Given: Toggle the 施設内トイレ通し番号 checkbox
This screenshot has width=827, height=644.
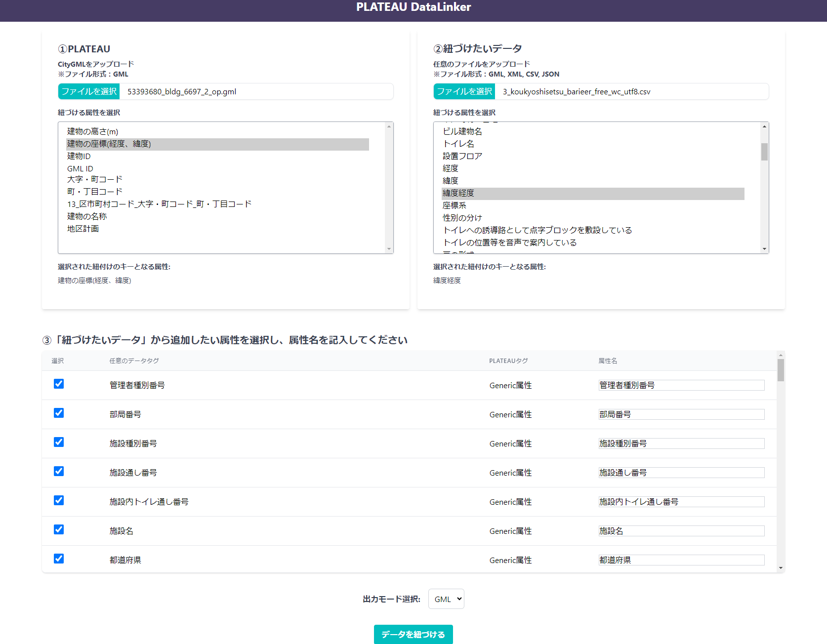Looking at the screenshot, I should (x=59, y=500).
